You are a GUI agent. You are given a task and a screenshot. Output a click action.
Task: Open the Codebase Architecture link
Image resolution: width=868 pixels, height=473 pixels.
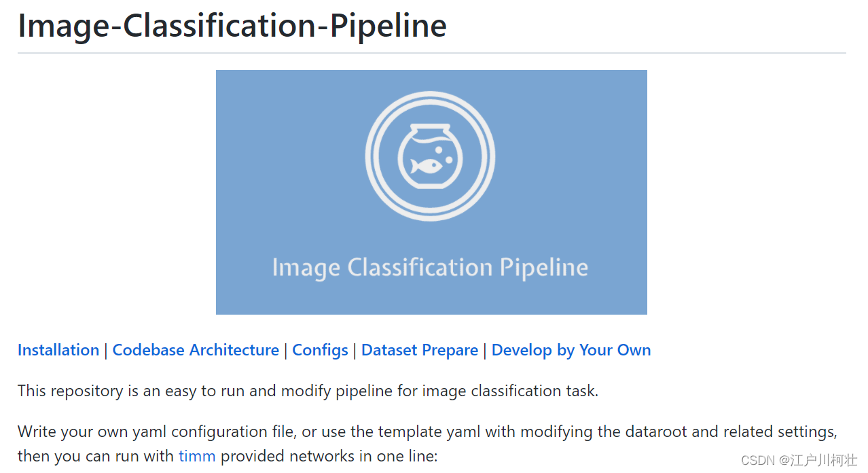[196, 350]
